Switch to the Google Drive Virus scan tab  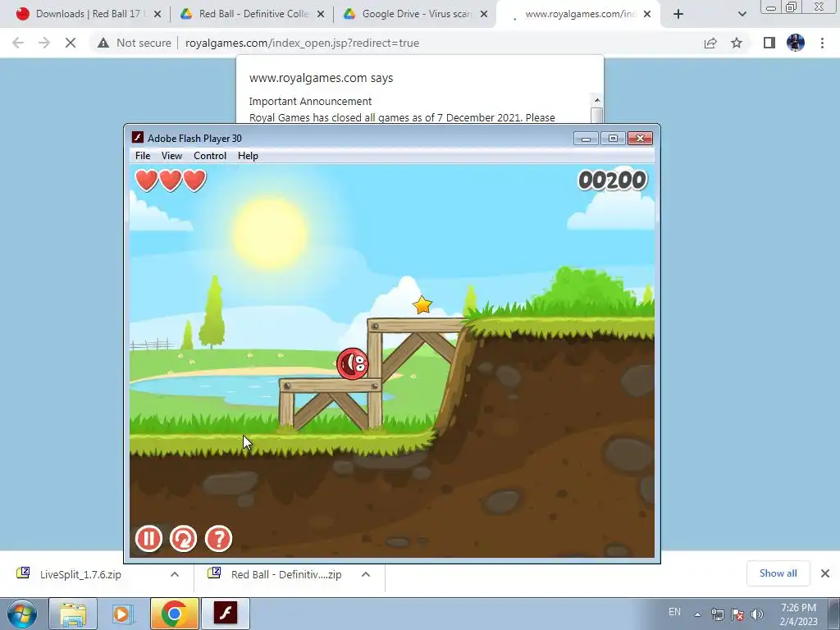click(416, 14)
